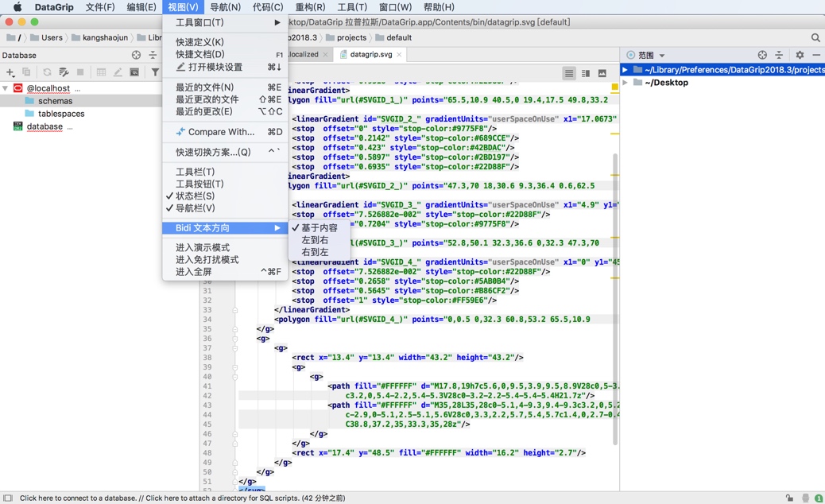Click the search magnifier icon at top right
This screenshot has height=504, width=825.
815,37
